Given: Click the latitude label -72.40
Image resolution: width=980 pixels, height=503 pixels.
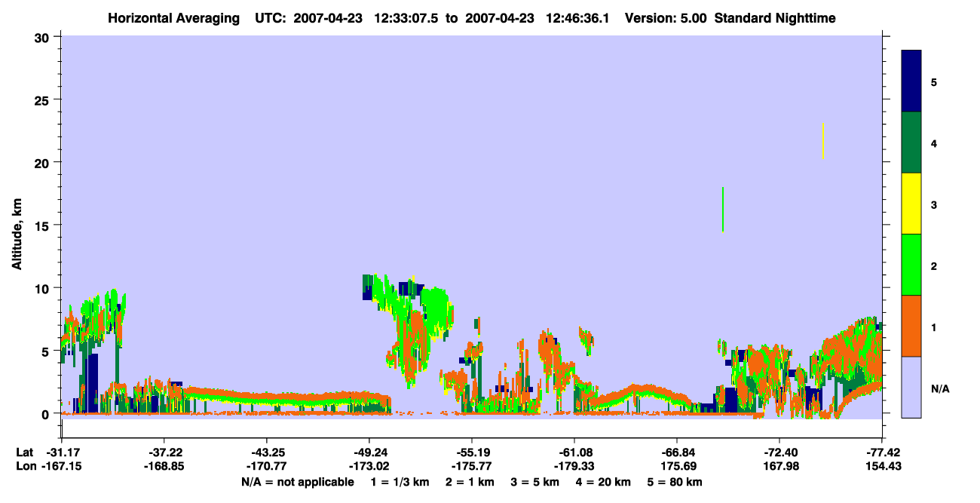Looking at the screenshot, I should point(779,452).
